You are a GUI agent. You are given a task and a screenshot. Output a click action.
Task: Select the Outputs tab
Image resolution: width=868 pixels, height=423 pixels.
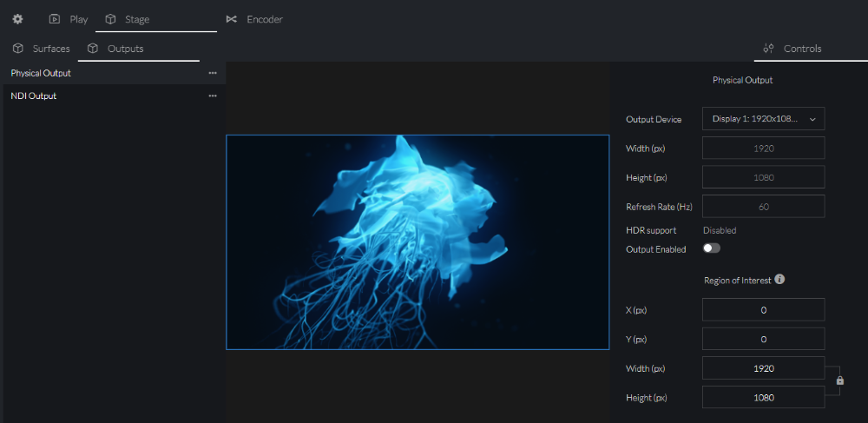point(116,49)
